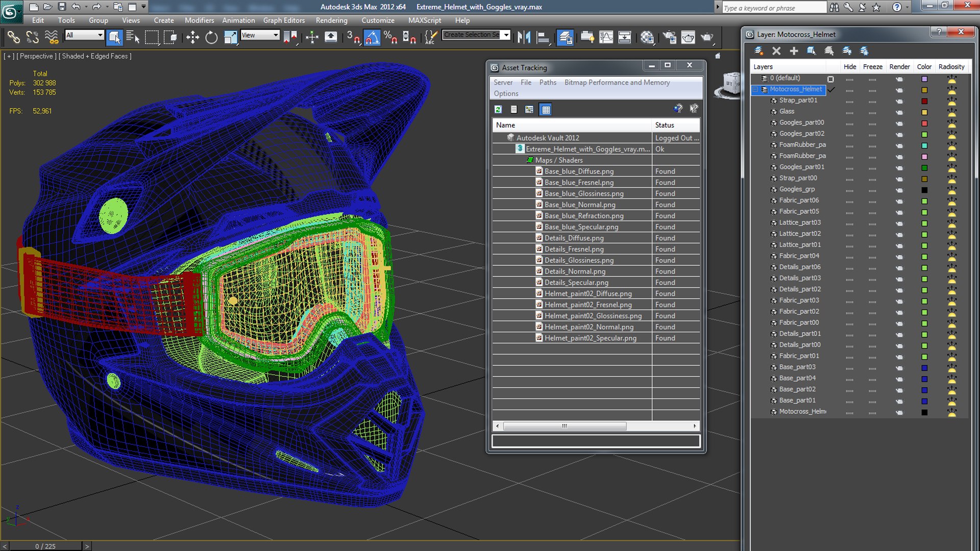Click Strap_part01 red color swatch
Viewport: 980px width, 551px height.
(x=924, y=101)
